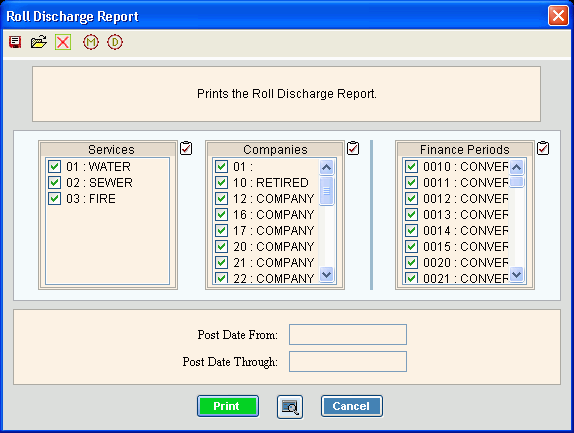Toggle all Services with the clipboard check icon

coord(186,148)
